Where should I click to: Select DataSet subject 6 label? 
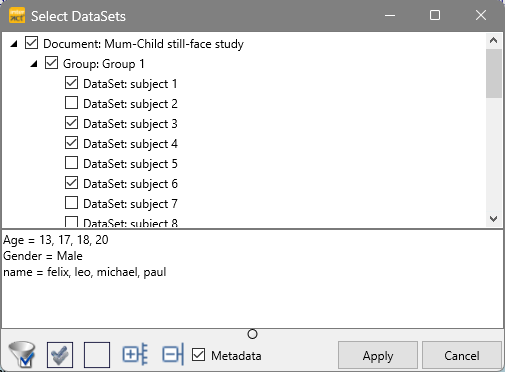tap(130, 184)
